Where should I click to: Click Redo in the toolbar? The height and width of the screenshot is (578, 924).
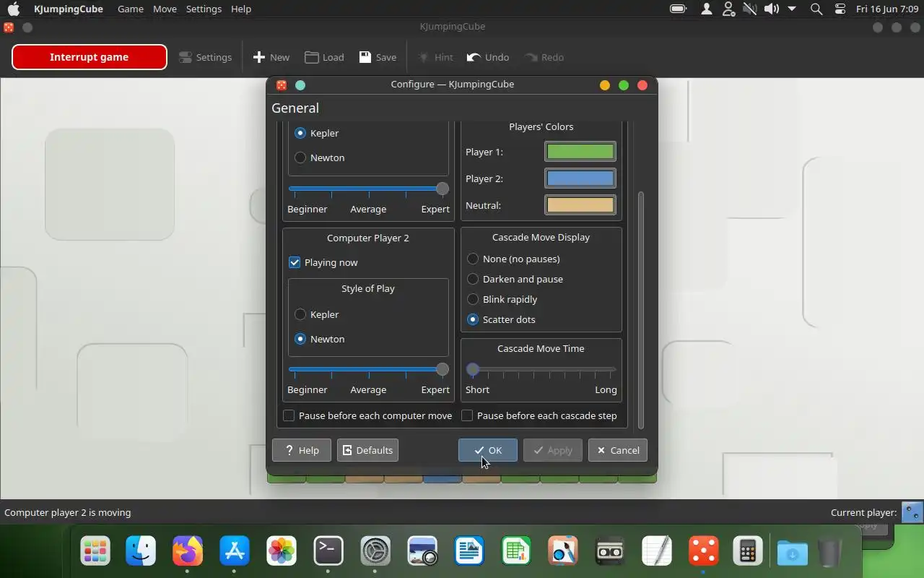tap(544, 57)
